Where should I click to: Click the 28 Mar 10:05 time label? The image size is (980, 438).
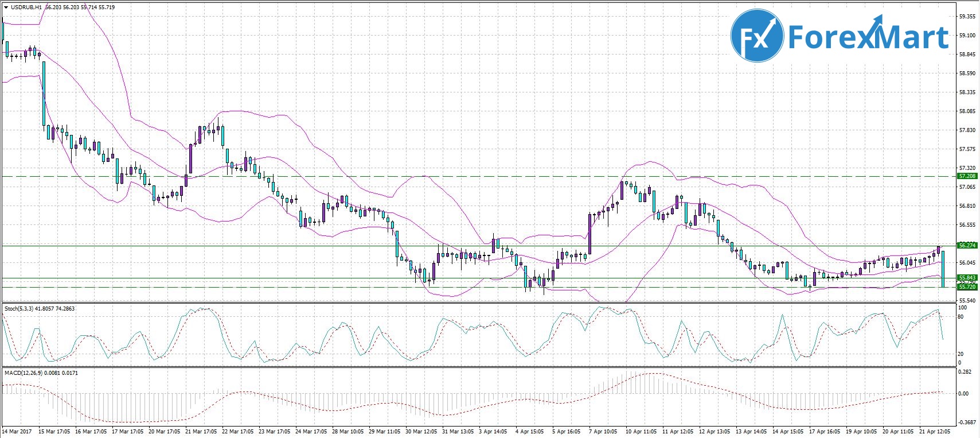(348, 432)
